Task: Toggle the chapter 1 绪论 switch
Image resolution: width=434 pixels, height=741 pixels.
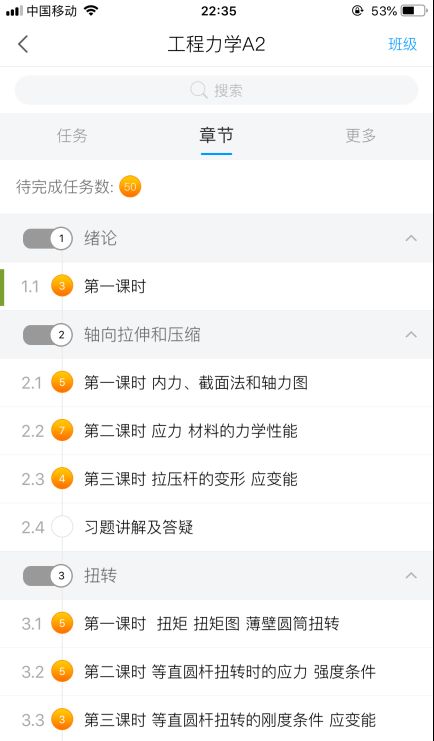Action: click(47, 239)
